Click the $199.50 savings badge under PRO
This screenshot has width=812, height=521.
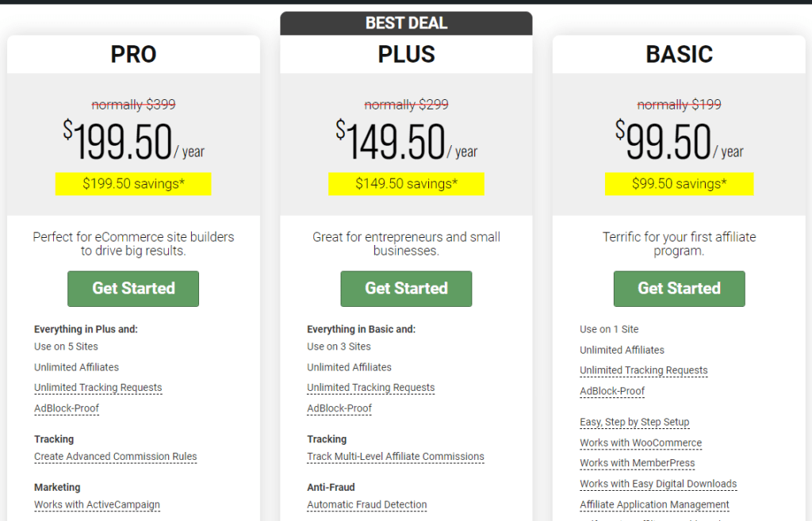[x=132, y=184]
